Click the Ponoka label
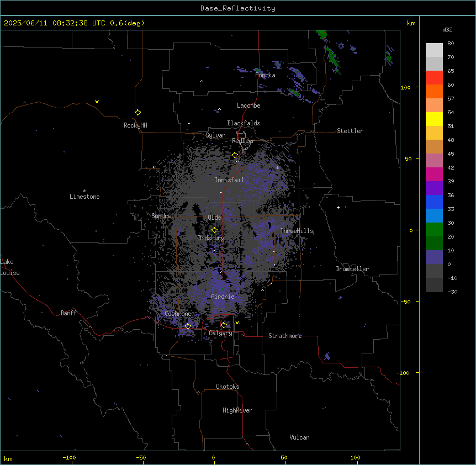This screenshot has height=465, width=476. click(x=265, y=75)
